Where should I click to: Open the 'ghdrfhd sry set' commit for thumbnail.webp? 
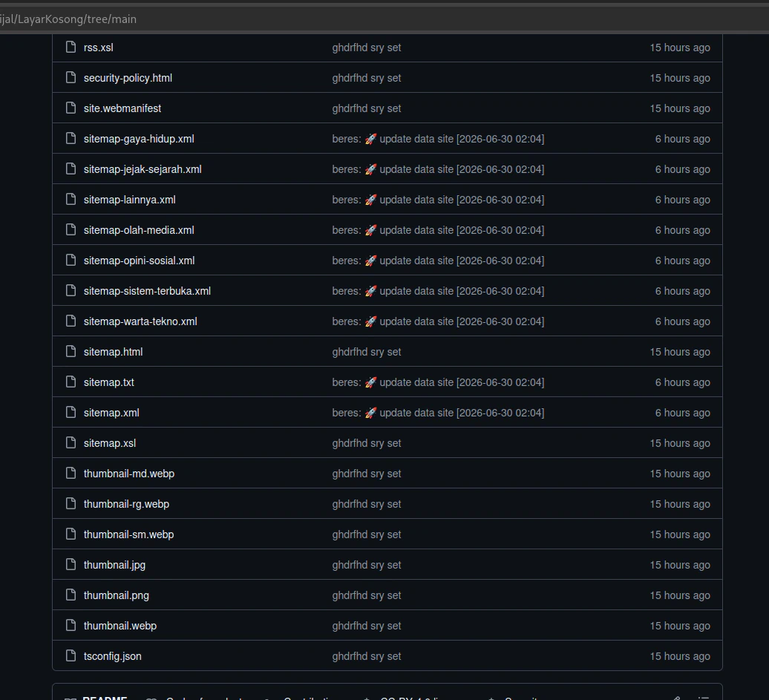[x=367, y=626]
